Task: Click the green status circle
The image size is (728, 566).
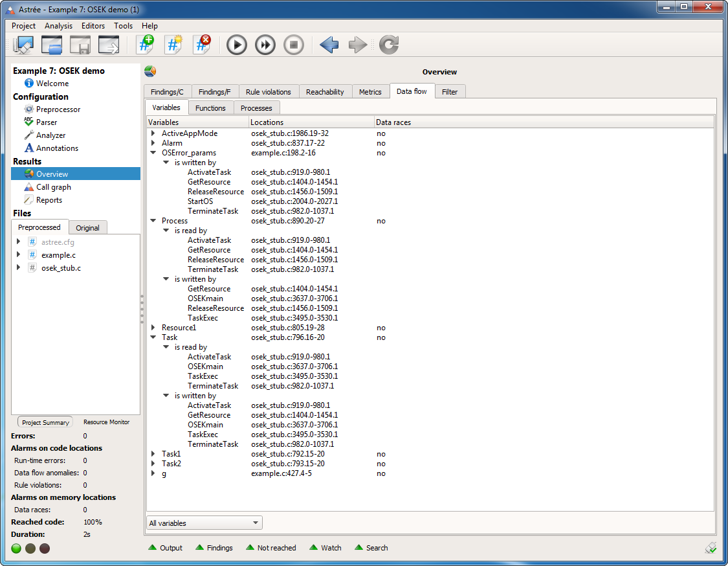Action: 16,549
